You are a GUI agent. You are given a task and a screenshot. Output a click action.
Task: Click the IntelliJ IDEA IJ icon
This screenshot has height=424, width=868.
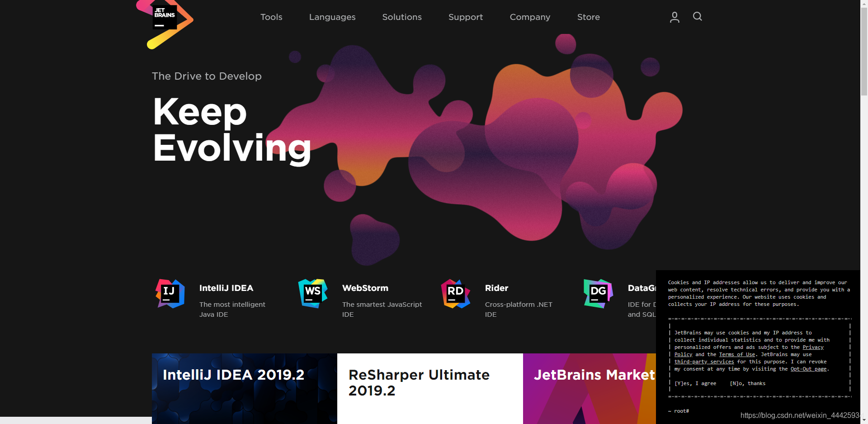click(x=170, y=294)
